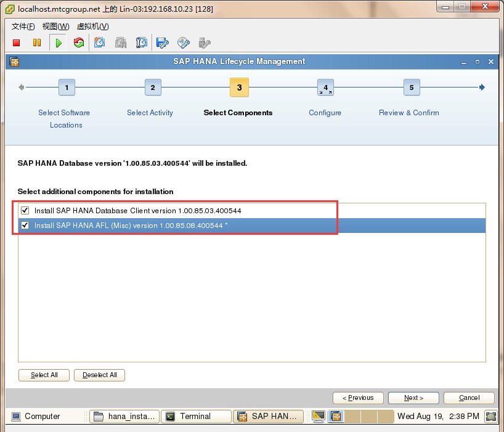Stop the virtual machine with red square
504x432 pixels.
[x=17, y=43]
